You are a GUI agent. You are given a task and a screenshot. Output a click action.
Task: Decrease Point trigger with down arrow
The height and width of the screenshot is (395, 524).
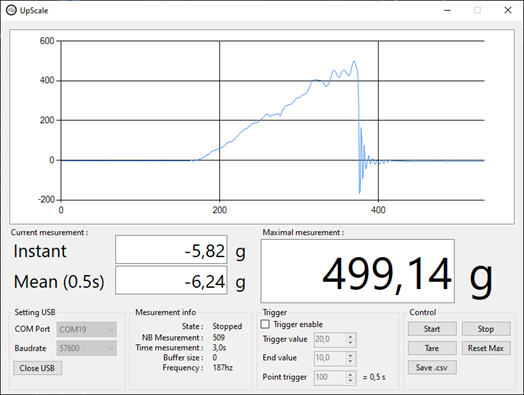pos(350,381)
